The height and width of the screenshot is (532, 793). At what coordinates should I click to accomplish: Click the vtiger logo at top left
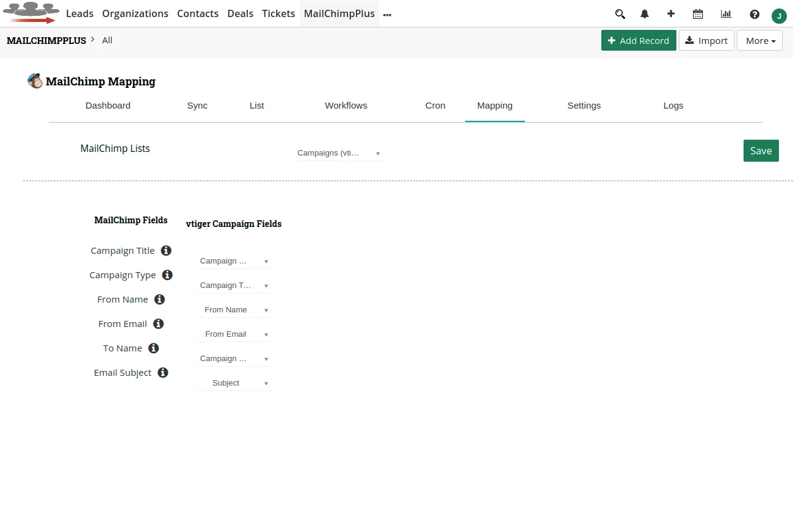pyautogui.click(x=31, y=11)
